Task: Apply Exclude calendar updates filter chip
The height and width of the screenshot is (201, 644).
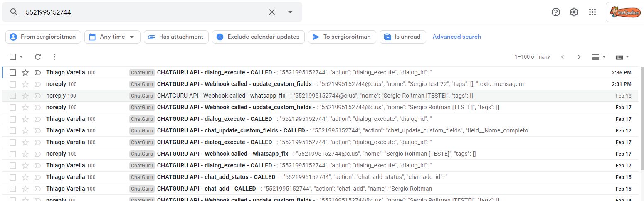Action: (258, 37)
